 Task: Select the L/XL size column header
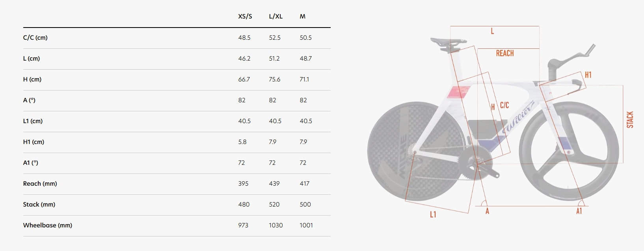coord(275,17)
